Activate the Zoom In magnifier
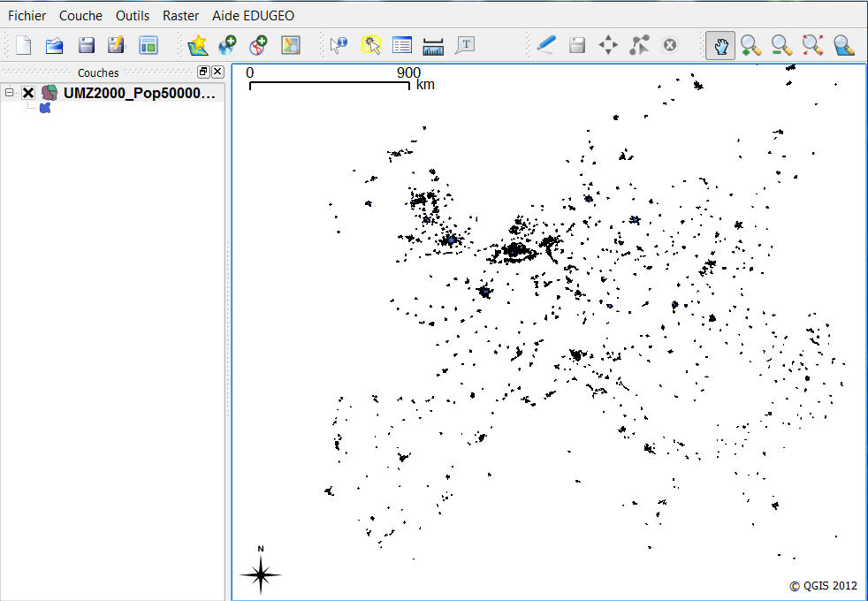This screenshot has width=868, height=601. point(751,45)
